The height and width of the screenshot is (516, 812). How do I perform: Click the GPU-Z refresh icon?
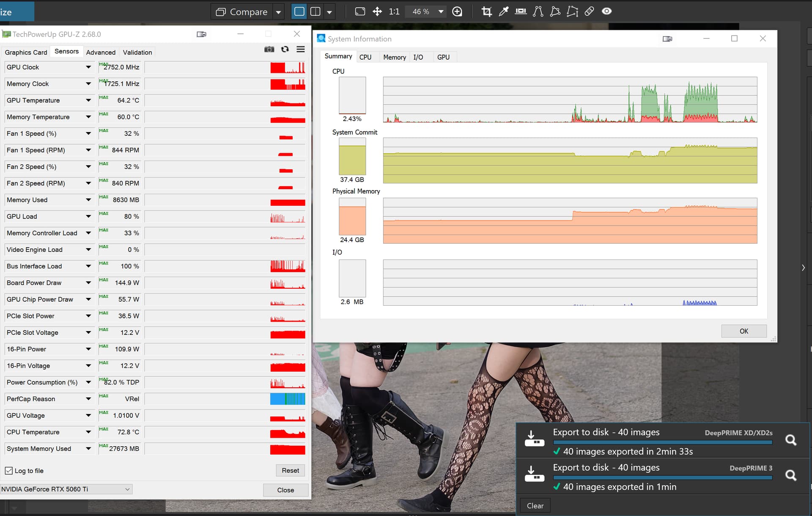click(285, 50)
